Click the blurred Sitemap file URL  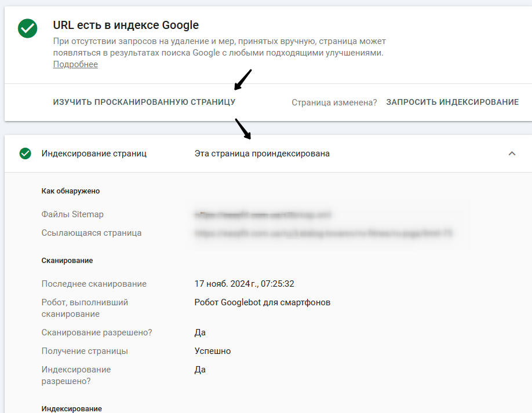(x=263, y=214)
